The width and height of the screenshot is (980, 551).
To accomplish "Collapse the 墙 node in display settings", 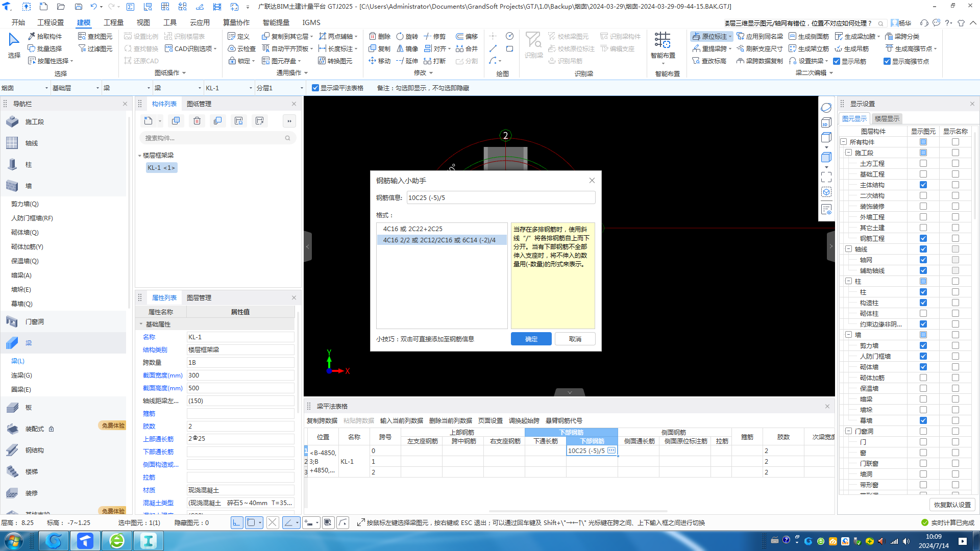I will pyautogui.click(x=848, y=335).
